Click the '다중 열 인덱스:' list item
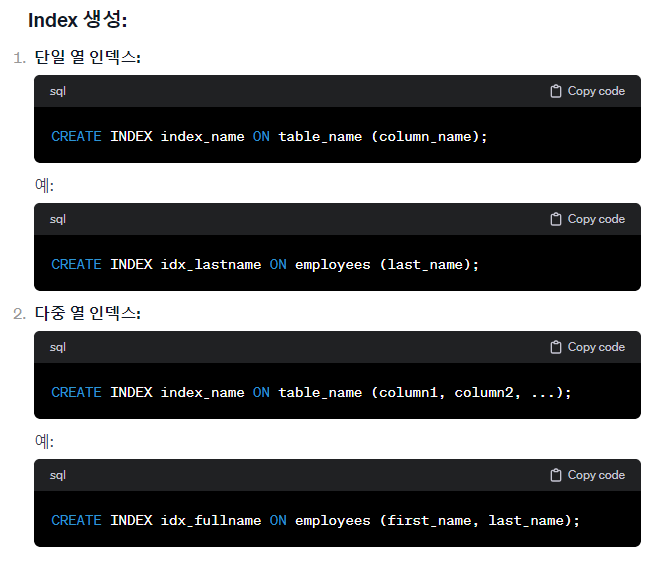Viewport: 661px width, 561px height. (88, 313)
